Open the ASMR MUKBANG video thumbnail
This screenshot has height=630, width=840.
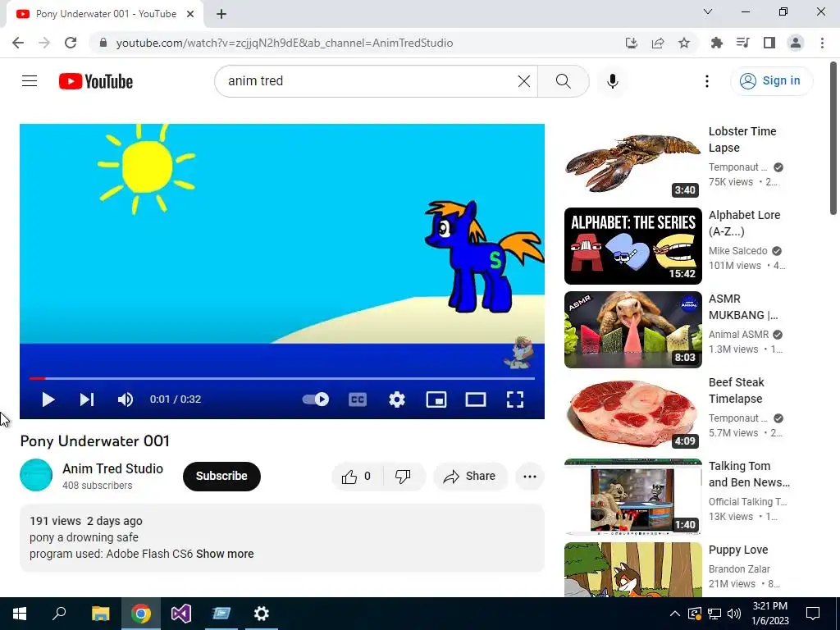[632, 330]
